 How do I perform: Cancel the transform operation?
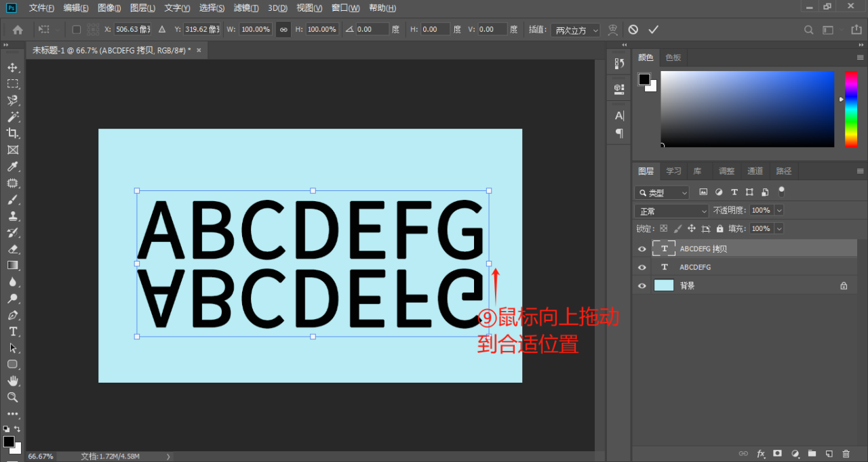point(633,30)
